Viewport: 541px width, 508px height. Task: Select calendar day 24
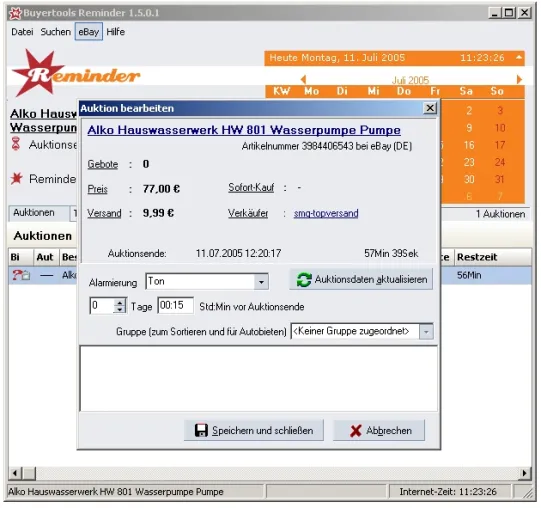500,162
